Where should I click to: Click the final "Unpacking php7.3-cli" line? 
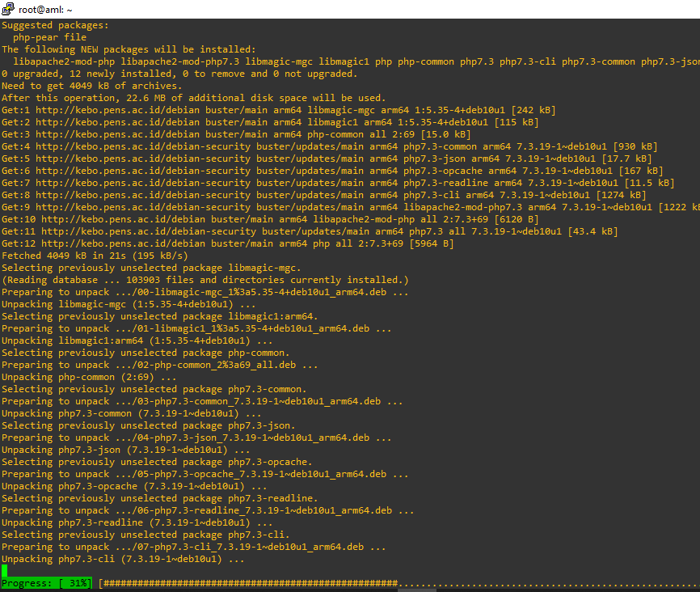pyautogui.click(x=123, y=559)
